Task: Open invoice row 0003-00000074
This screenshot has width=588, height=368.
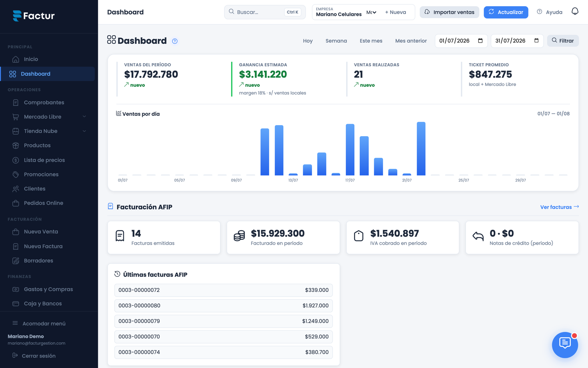Action: (x=223, y=353)
